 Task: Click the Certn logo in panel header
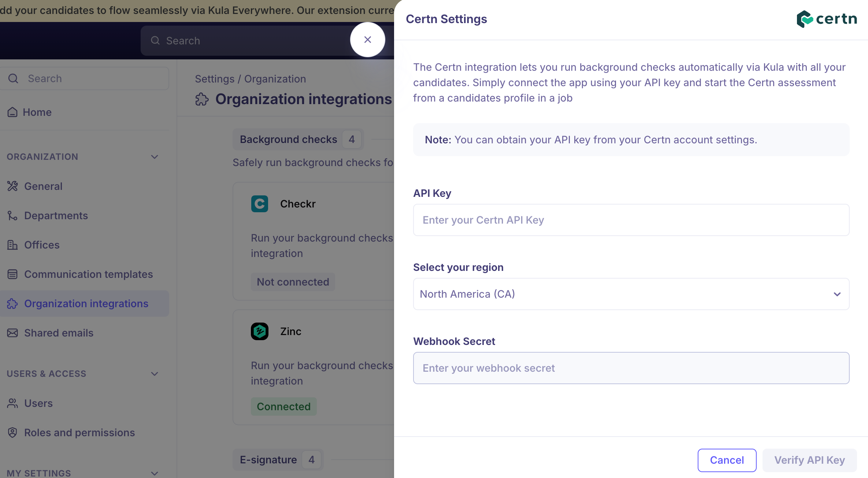(x=827, y=19)
